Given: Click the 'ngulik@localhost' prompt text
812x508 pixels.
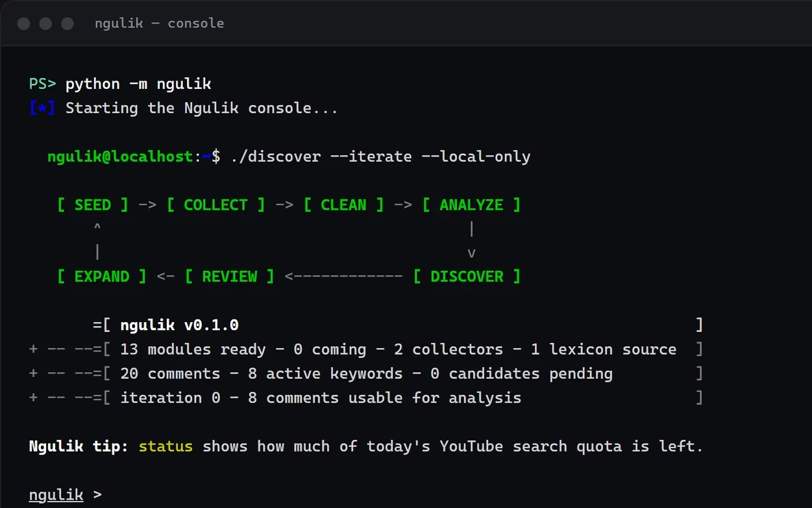Looking at the screenshot, I should (120, 157).
